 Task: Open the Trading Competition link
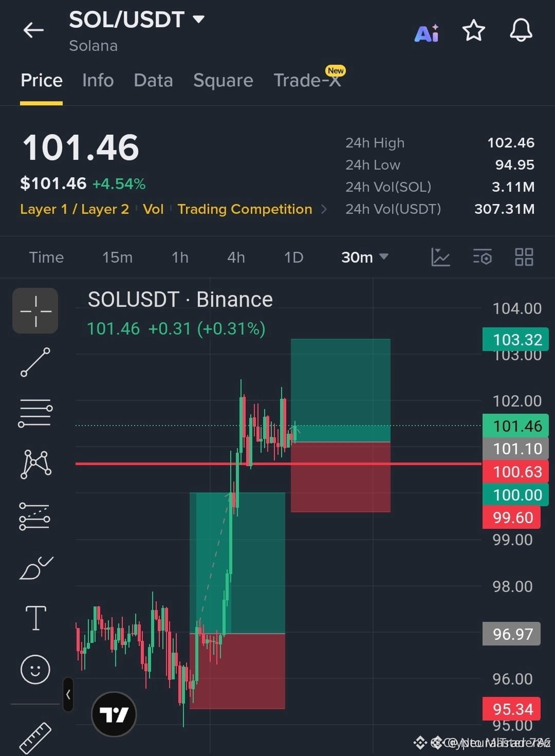point(245,209)
